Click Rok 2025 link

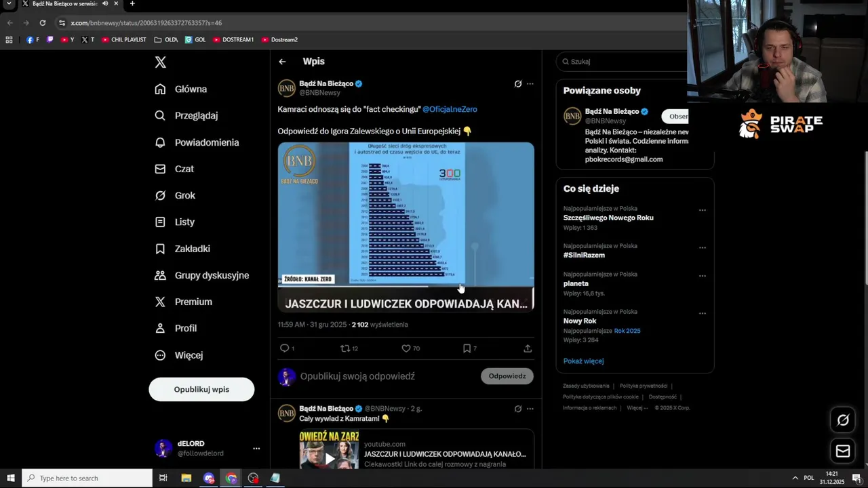(627, 331)
